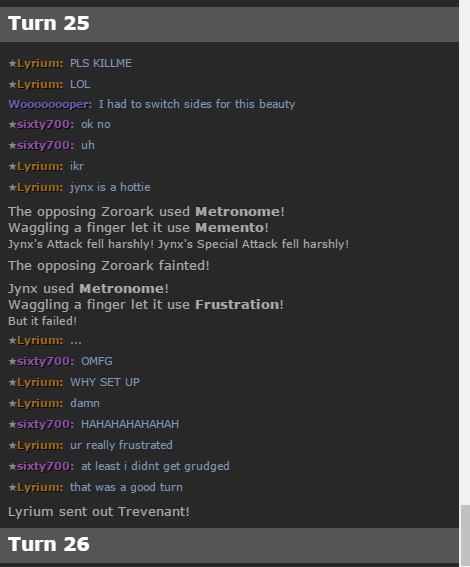Click the chat log scrollbar thumb

pyautogui.click(x=465, y=536)
